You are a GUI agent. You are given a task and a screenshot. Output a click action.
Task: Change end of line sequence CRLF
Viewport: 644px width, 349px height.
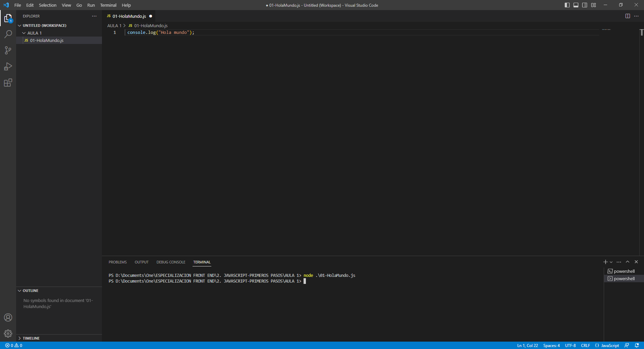click(585, 345)
